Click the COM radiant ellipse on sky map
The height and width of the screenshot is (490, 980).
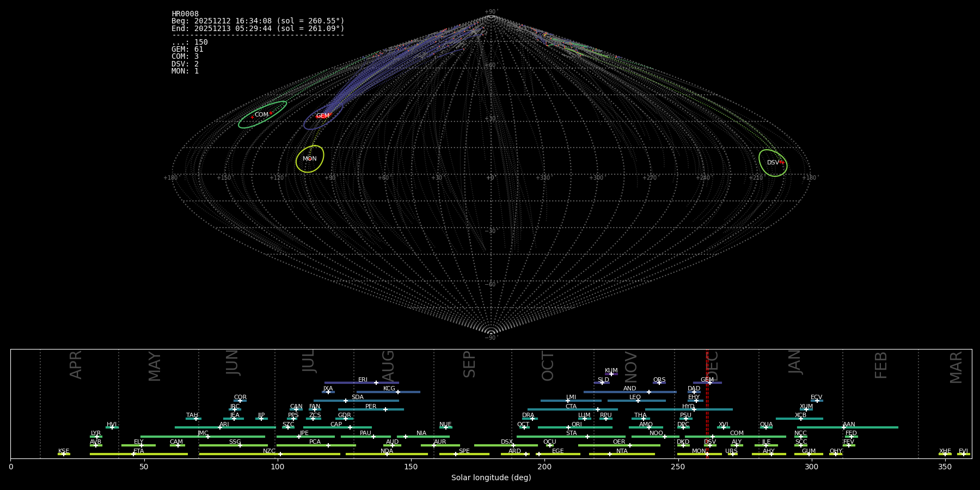262,115
